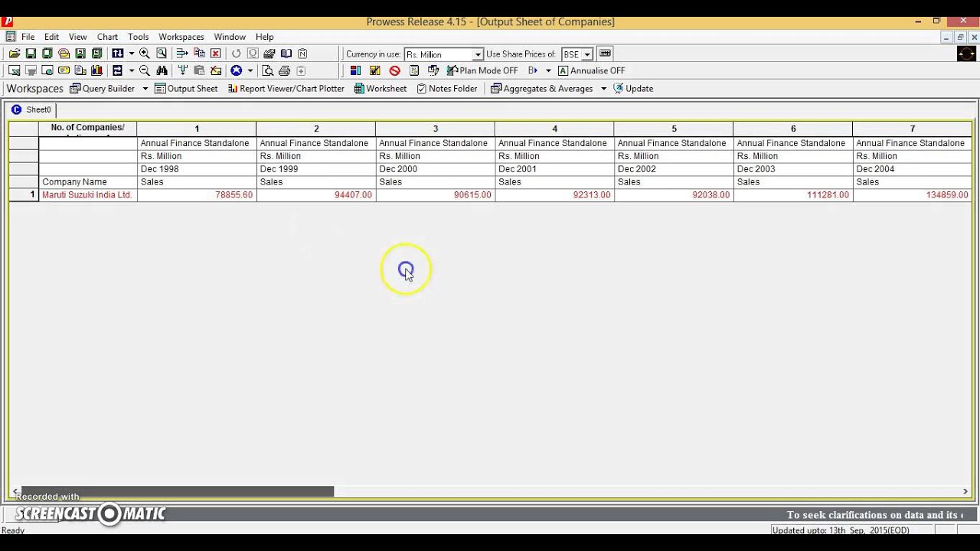The width and height of the screenshot is (980, 551).
Task: Click the open book icon
Action: (286, 54)
